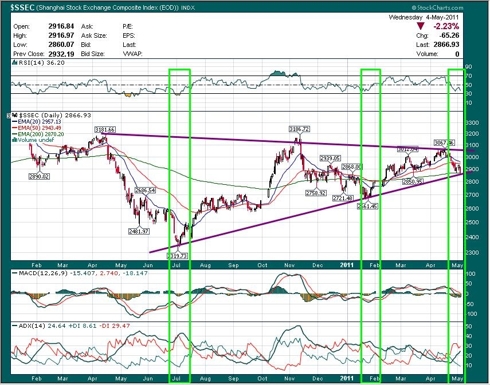Click the Ask Size label
Viewport: 490px width, 385px height.
[x=94, y=35]
